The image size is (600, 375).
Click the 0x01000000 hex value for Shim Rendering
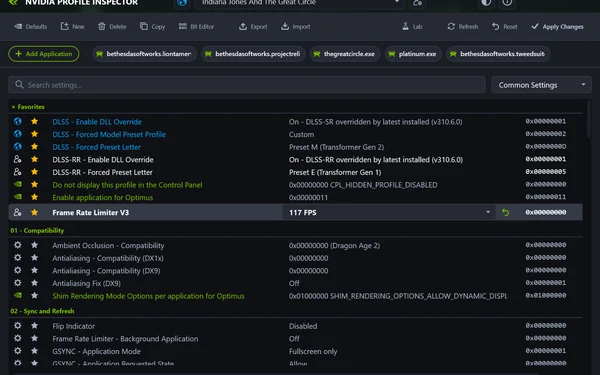point(546,295)
